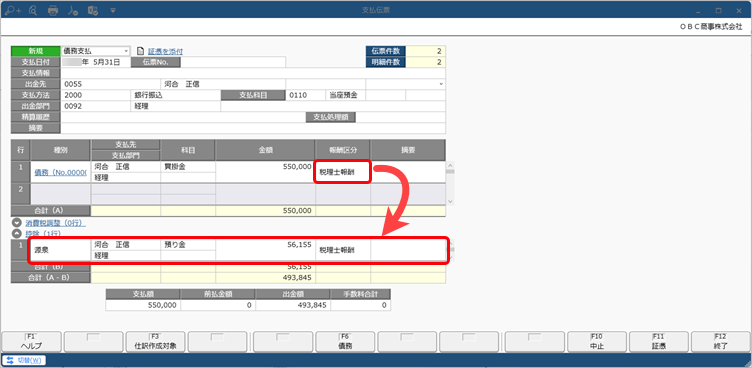
Task: Collapse the 控除 section circle toggle
Action: pyautogui.click(x=17, y=233)
